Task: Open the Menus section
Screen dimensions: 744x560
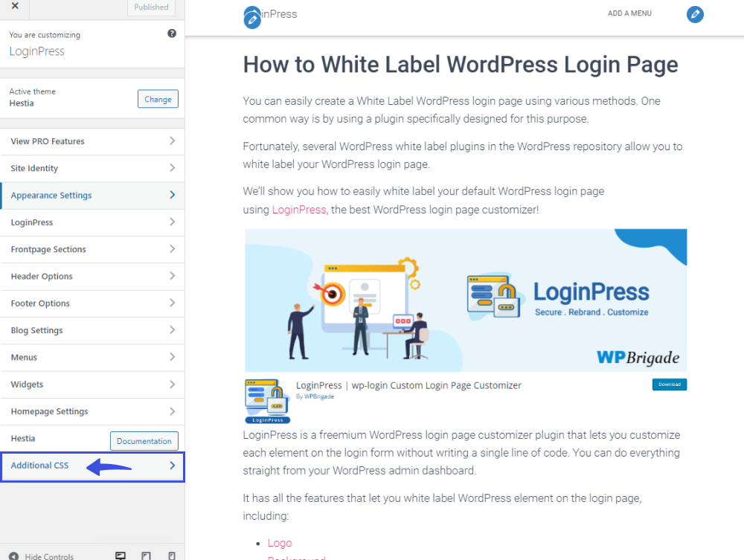Action: 92,358
